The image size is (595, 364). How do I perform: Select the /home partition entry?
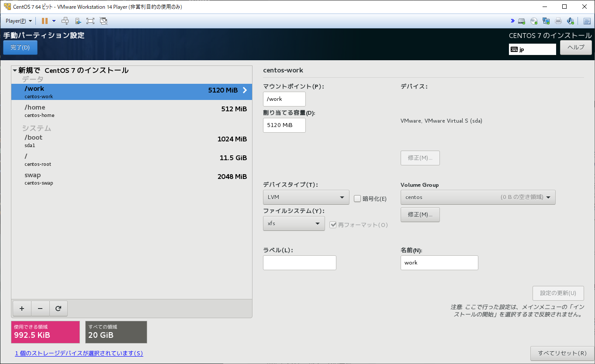[131, 111]
